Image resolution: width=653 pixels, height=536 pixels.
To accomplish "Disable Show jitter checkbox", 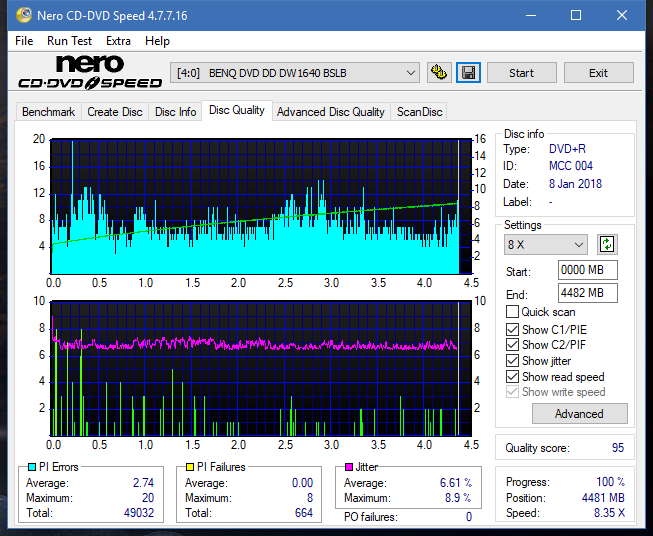I will click(x=512, y=361).
